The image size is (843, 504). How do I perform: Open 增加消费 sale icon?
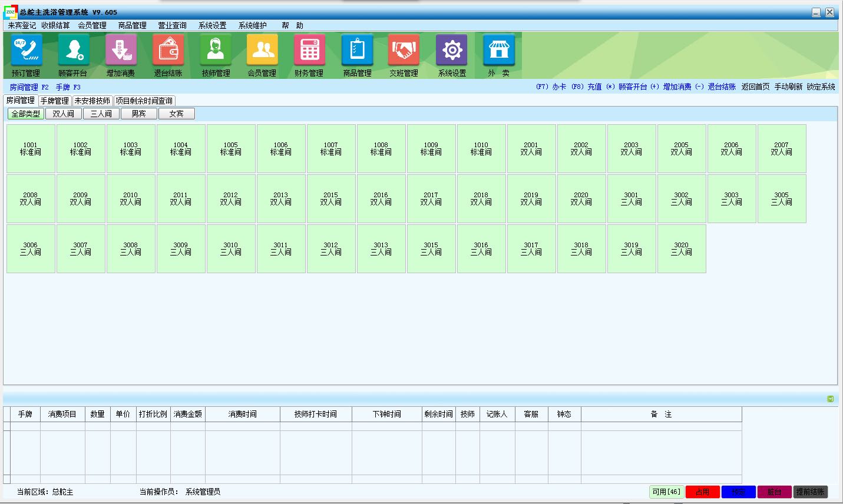tap(121, 51)
